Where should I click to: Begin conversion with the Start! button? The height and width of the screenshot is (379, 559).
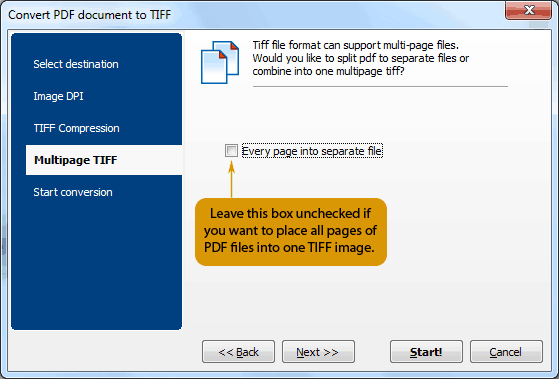pos(426,352)
